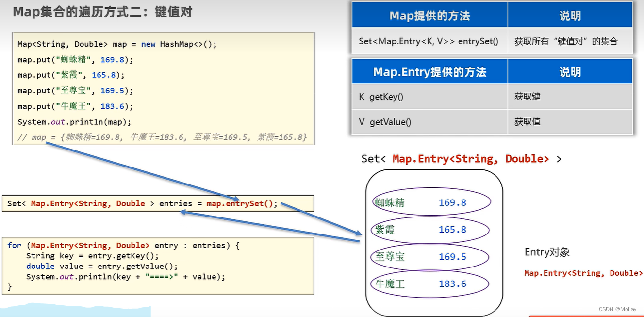Click the code line map.put("至尊宝", 169.5);
644x317 pixels.
point(75,91)
